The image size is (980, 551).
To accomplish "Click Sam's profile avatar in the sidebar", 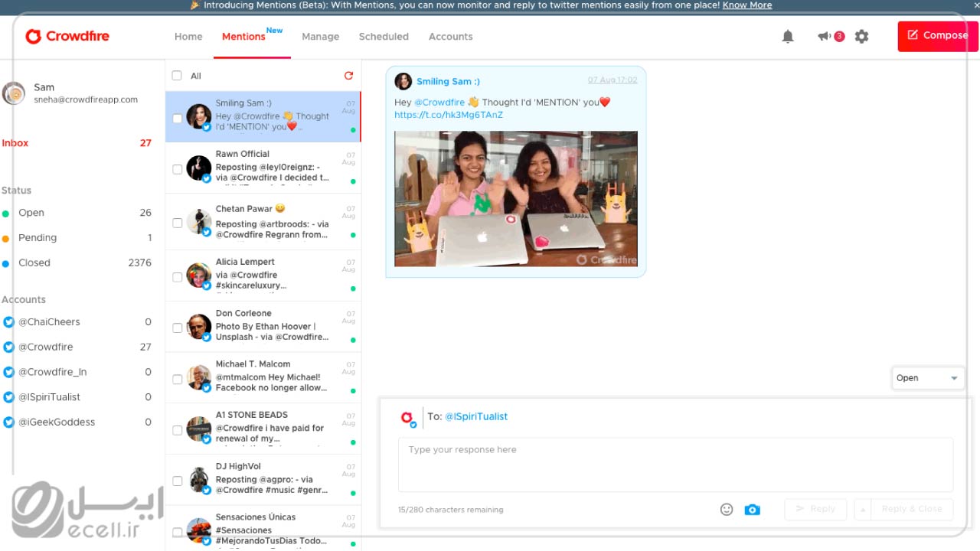I will pyautogui.click(x=14, y=93).
